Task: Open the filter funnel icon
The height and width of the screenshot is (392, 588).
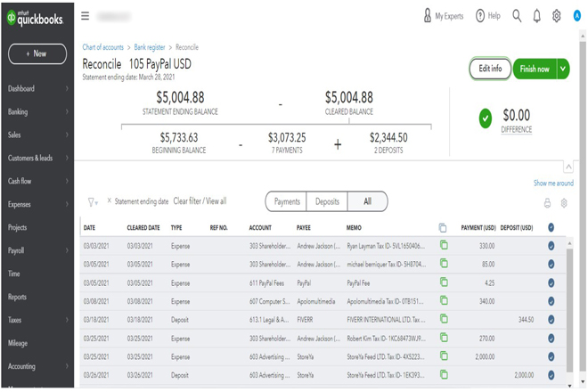Action: tap(93, 202)
